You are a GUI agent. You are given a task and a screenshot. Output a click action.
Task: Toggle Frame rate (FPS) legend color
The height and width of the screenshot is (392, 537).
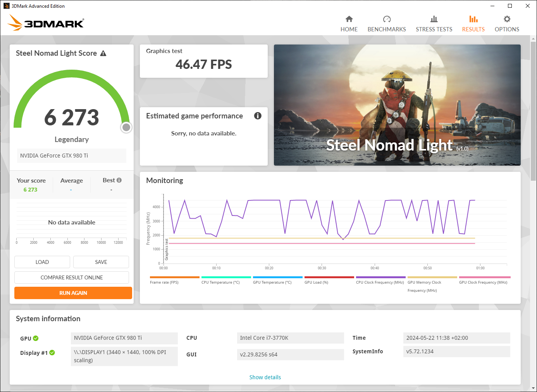[x=174, y=277]
